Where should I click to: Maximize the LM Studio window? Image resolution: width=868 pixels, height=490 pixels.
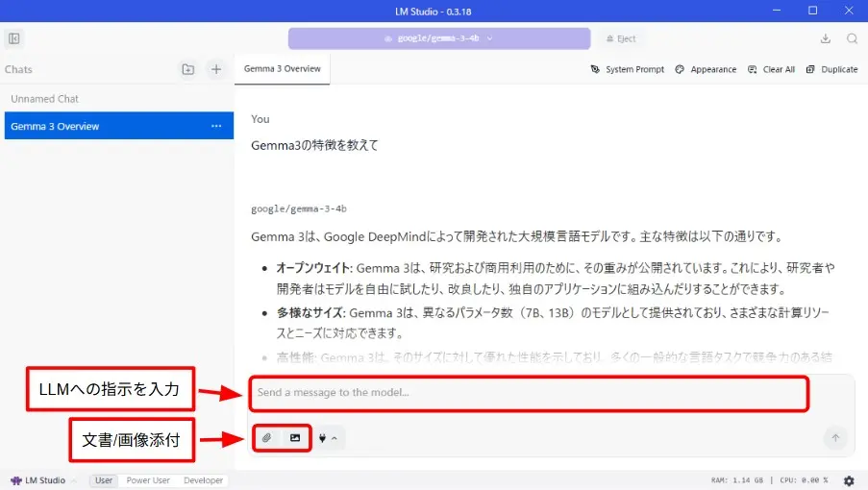pyautogui.click(x=812, y=11)
